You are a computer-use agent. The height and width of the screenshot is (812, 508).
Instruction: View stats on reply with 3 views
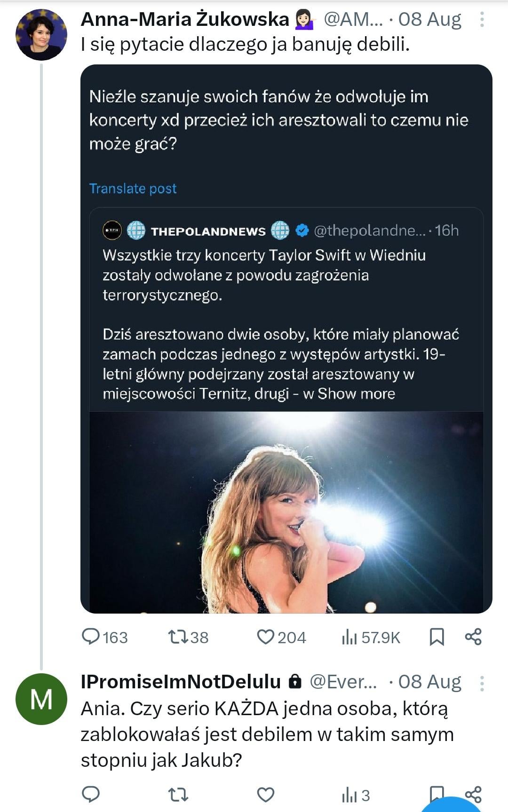(356, 795)
